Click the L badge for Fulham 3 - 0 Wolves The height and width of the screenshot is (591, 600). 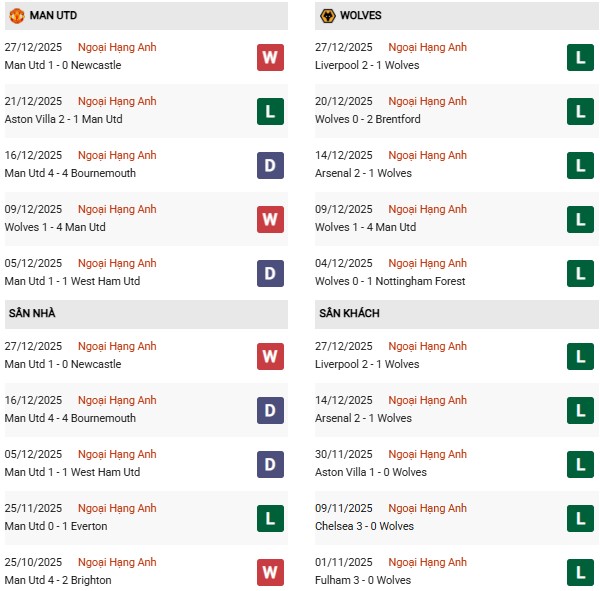580,572
